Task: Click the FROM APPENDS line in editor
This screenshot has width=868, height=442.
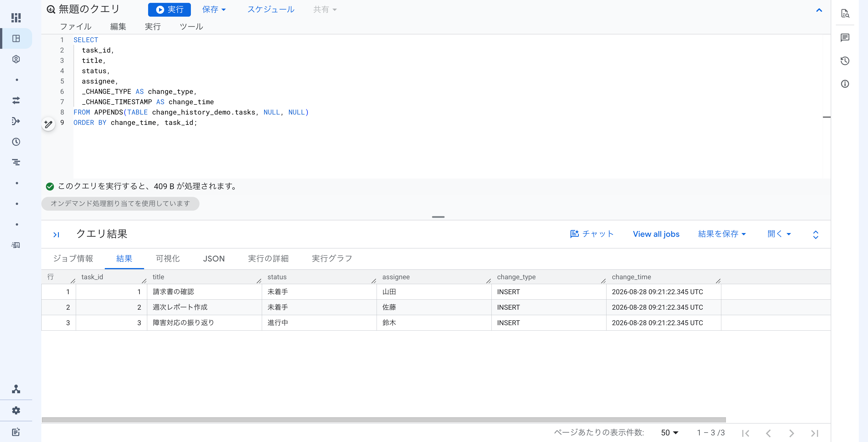Action: 191,112
